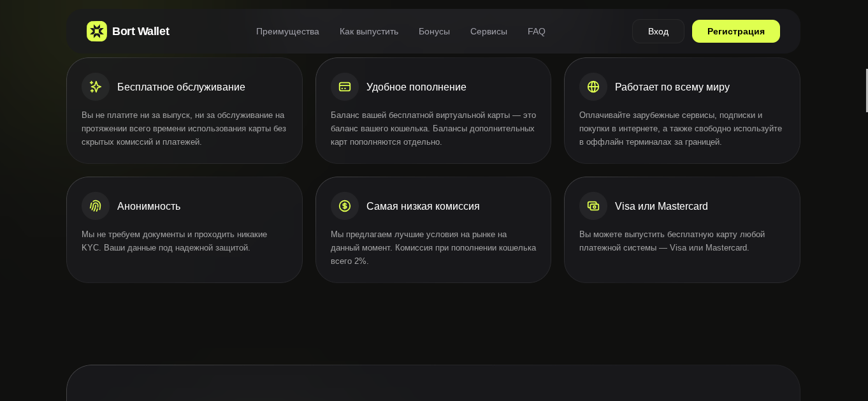Viewport: 868px width, 401px height.
Task: Open the Бонусы nav link
Action: 434,31
